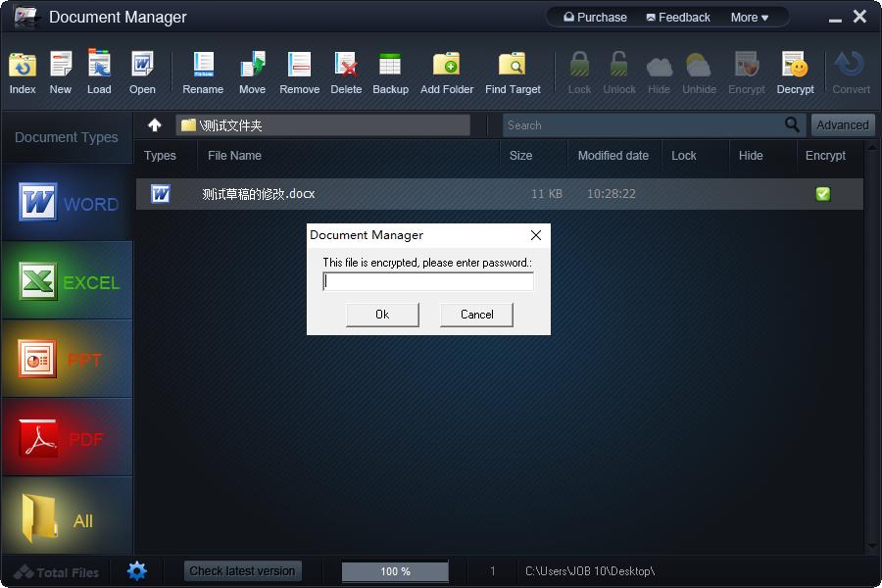Launch the Backup tool
The width and height of the screenshot is (882, 588).
point(390,64)
